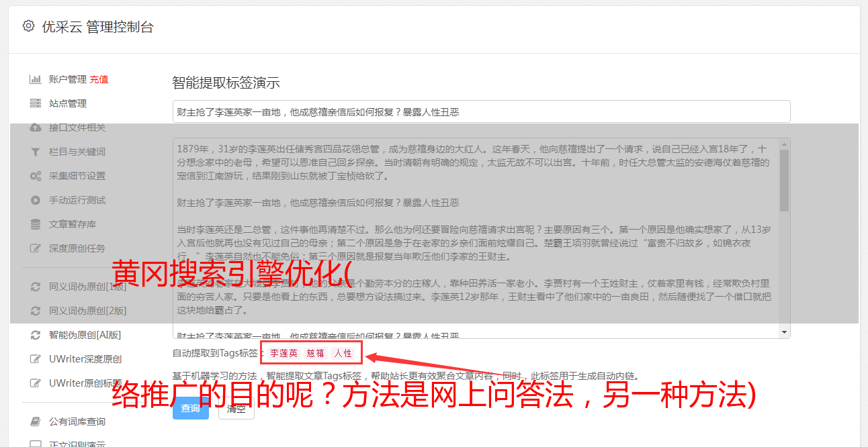Click the 手动运行测试 play icon
This screenshot has width=868, height=447.
(x=36, y=200)
